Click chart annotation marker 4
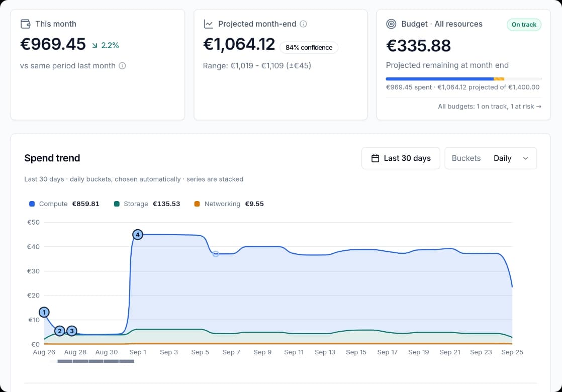 tap(138, 235)
